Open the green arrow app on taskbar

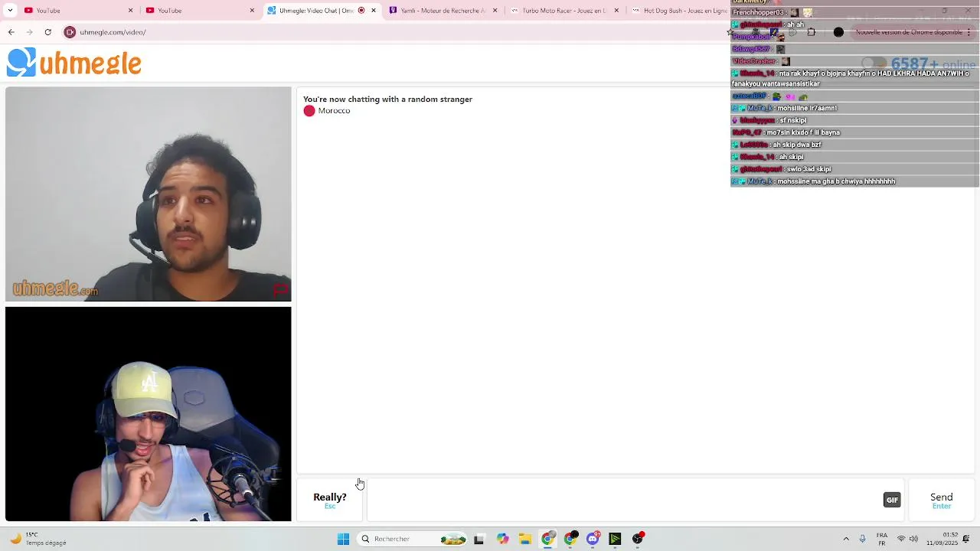615,539
